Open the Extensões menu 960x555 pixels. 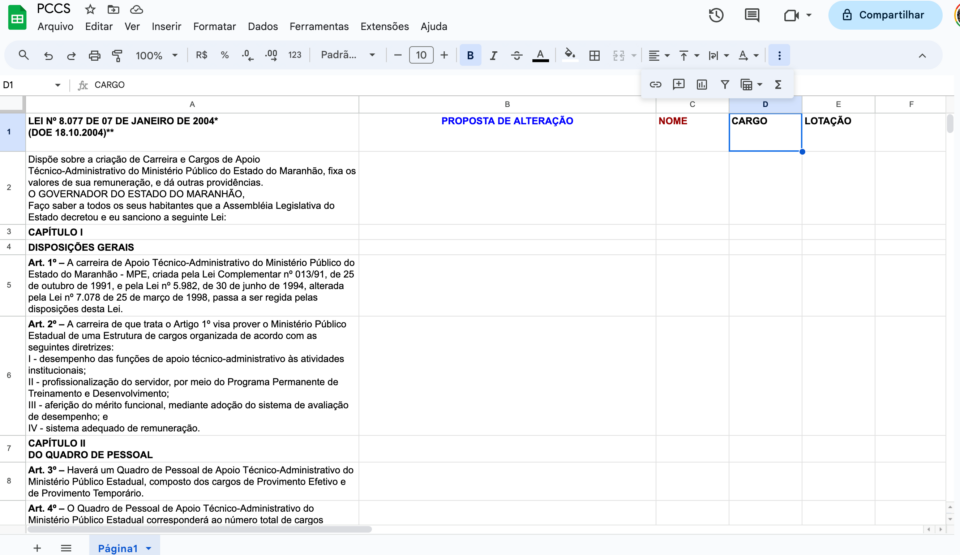pos(384,26)
